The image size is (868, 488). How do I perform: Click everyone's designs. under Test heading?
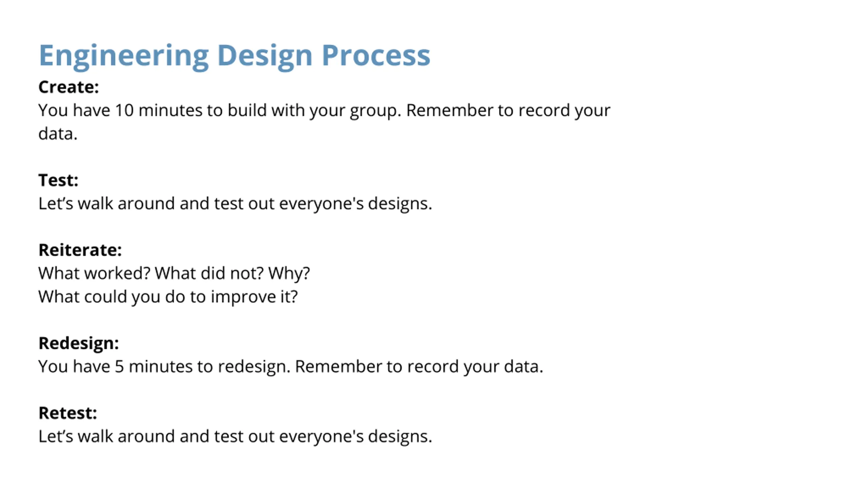click(356, 204)
